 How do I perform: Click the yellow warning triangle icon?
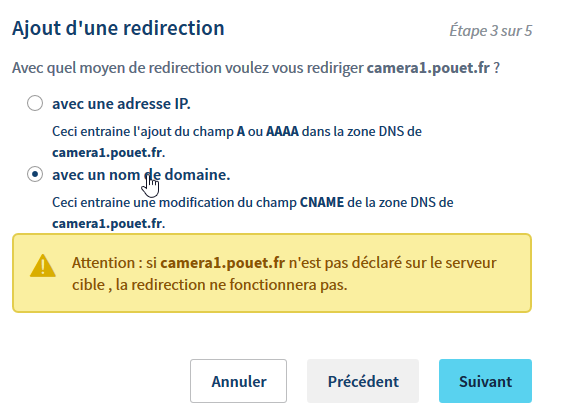[x=43, y=266]
